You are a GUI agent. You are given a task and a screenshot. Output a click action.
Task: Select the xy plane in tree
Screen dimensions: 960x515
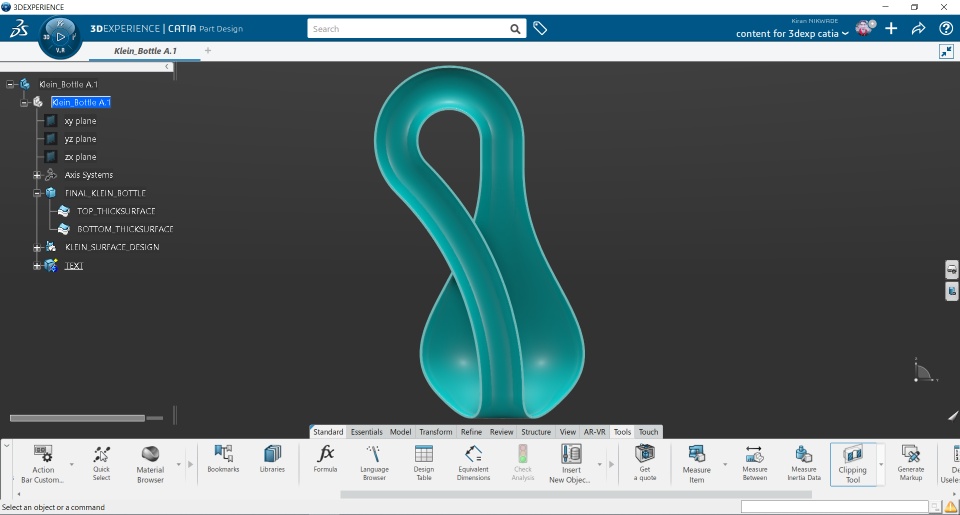[x=80, y=121]
